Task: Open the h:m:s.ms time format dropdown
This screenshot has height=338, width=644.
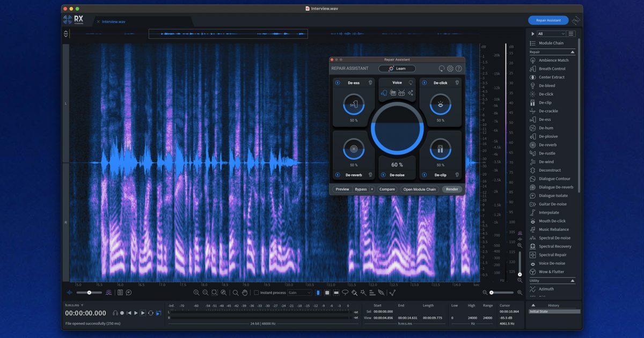Action: [x=74, y=305]
